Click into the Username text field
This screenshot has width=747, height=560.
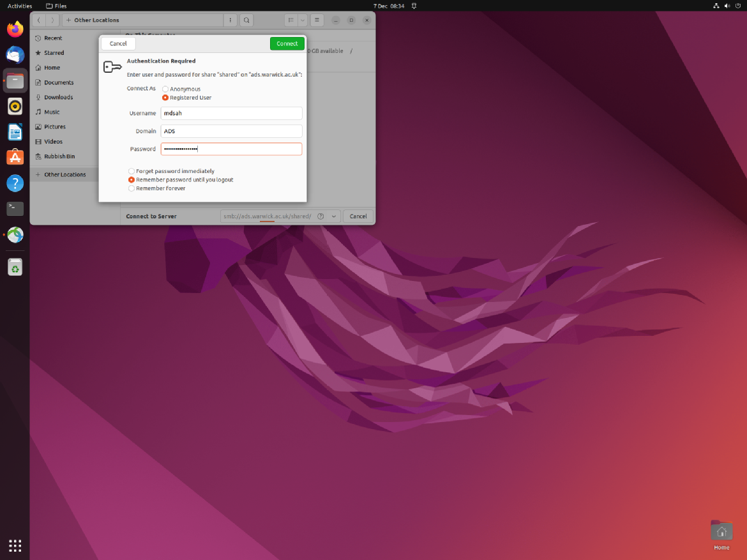tap(231, 113)
